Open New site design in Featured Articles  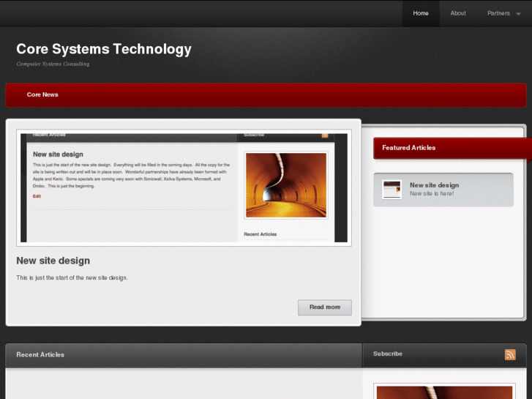pyautogui.click(x=434, y=185)
